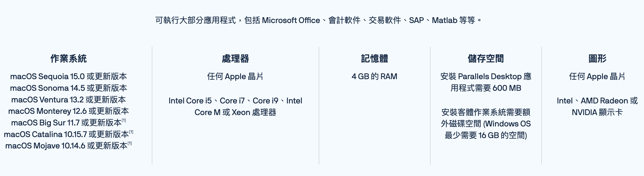Click the AMD Radeon or NVIDIA graphics text

pos(597,106)
